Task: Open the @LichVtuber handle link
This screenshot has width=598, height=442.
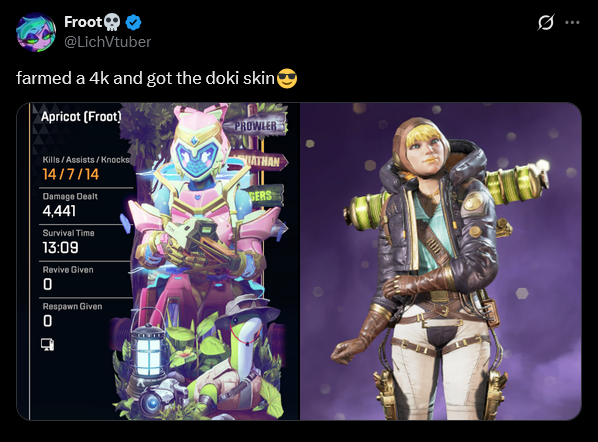Action: [x=108, y=42]
